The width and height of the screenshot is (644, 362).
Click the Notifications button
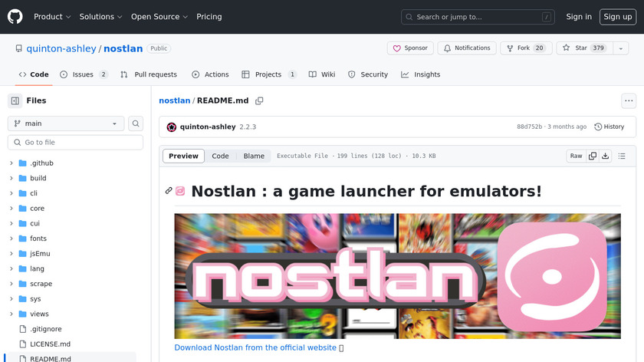pos(467,48)
